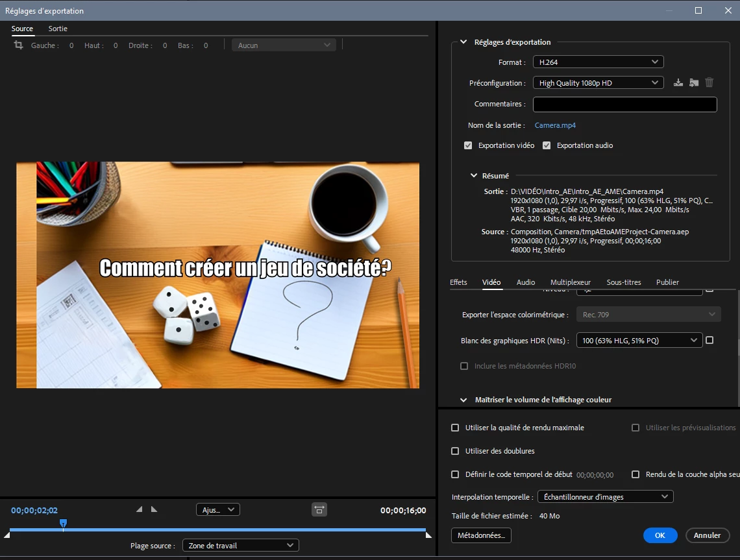740x560 pixels.
Task: Open Blanc des graphiques HDR dropdown
Action: pyautogui.click(x=639, y=340)
